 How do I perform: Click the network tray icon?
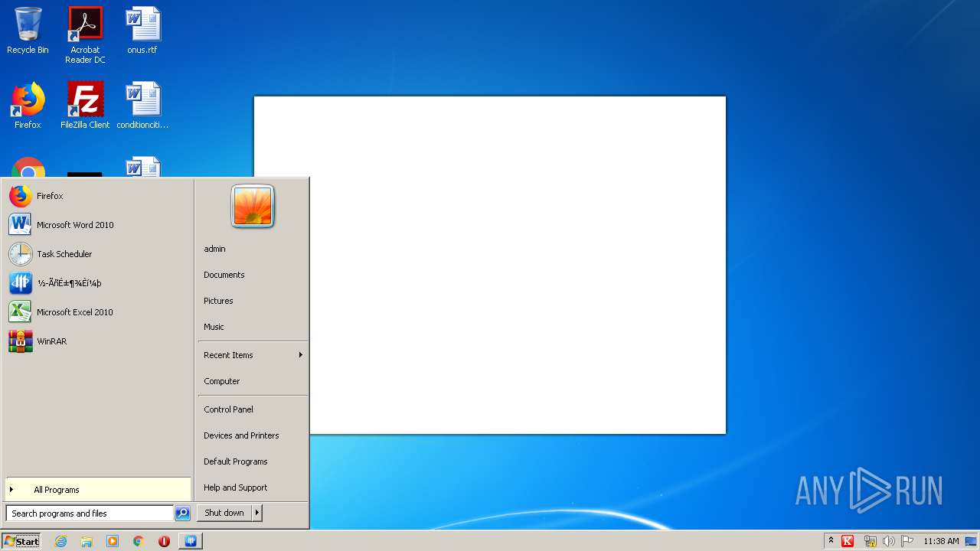(870, 541)
